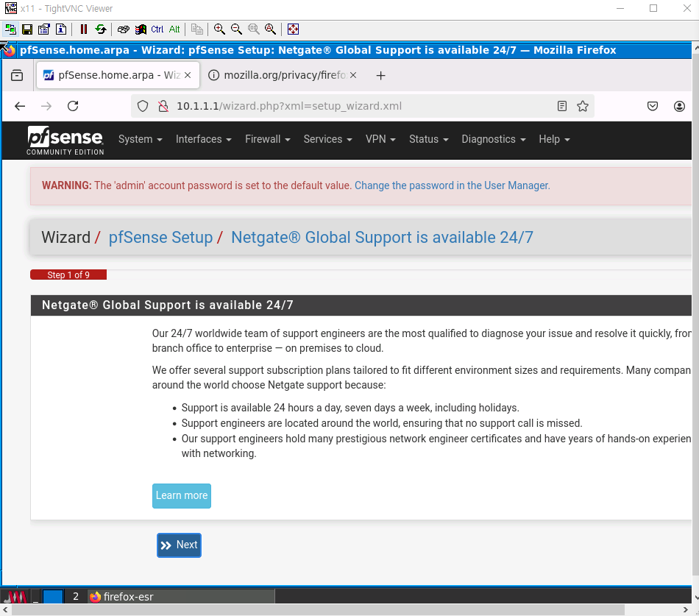
Task: Open Firefox list all tabs icon
Action: click(x=17, y=75)
